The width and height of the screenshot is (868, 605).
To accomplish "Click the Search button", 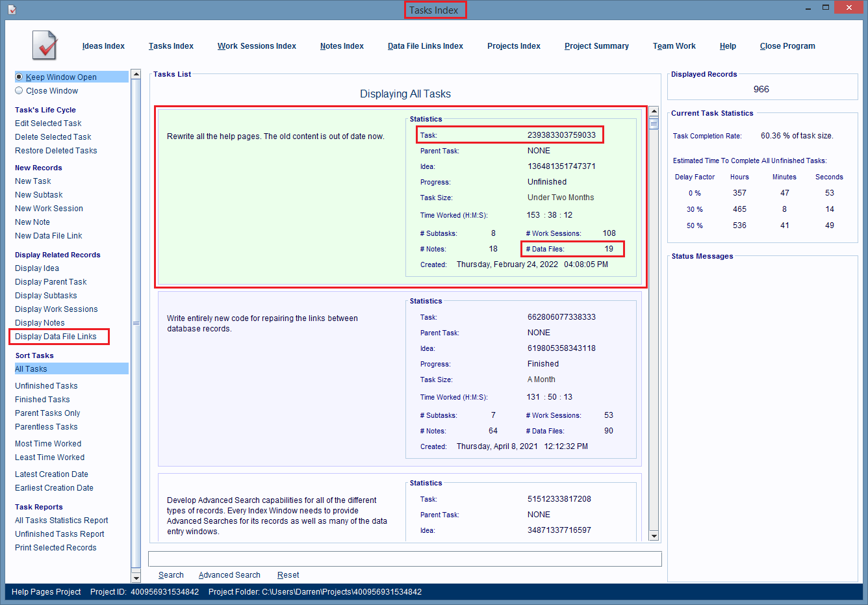I will click(x=171, y=575).
